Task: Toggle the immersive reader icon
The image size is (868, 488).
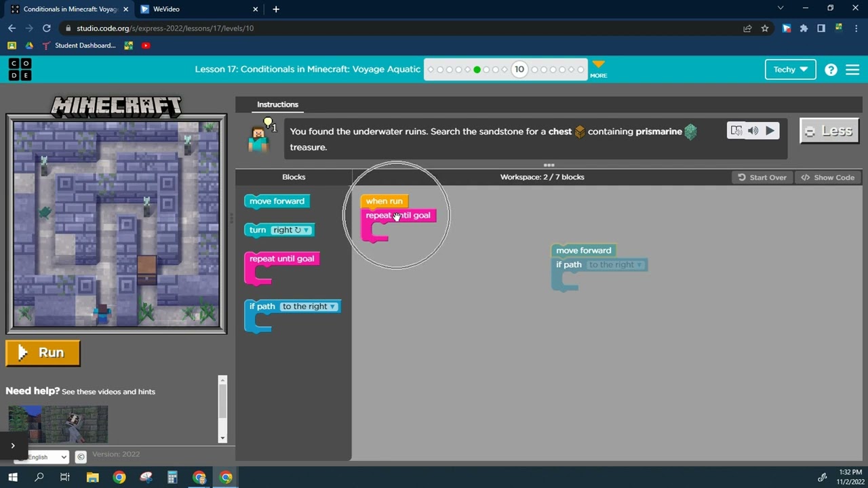Action: point(736,131)
